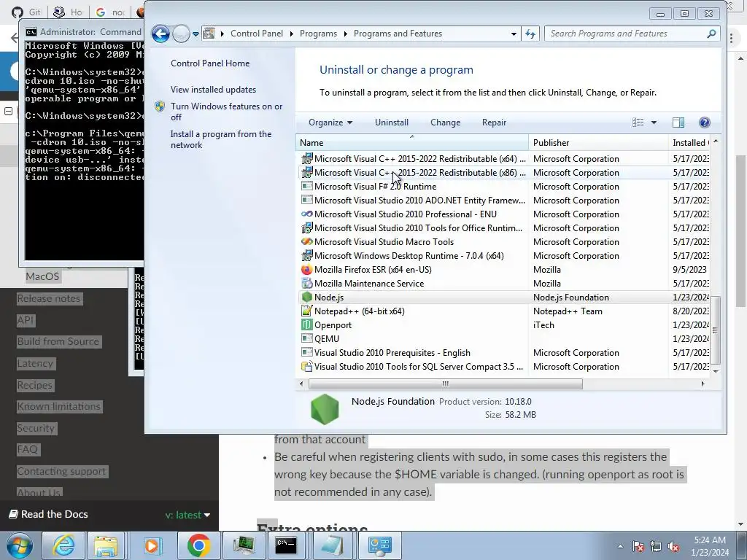Screen dimensions: 747x560
Task: Click the muted volume tray icon
Action: pos(673,546)
